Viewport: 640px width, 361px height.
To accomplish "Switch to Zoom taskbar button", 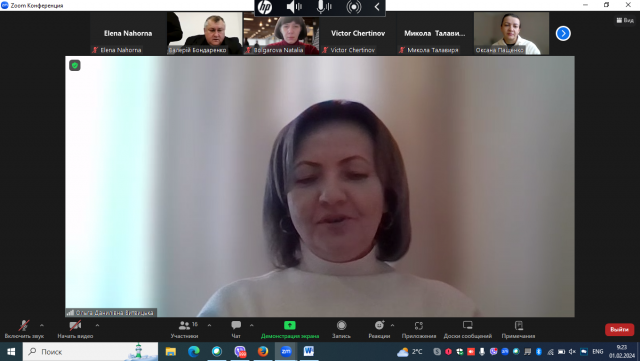I will pyautogui.click(x=286, y=351).
